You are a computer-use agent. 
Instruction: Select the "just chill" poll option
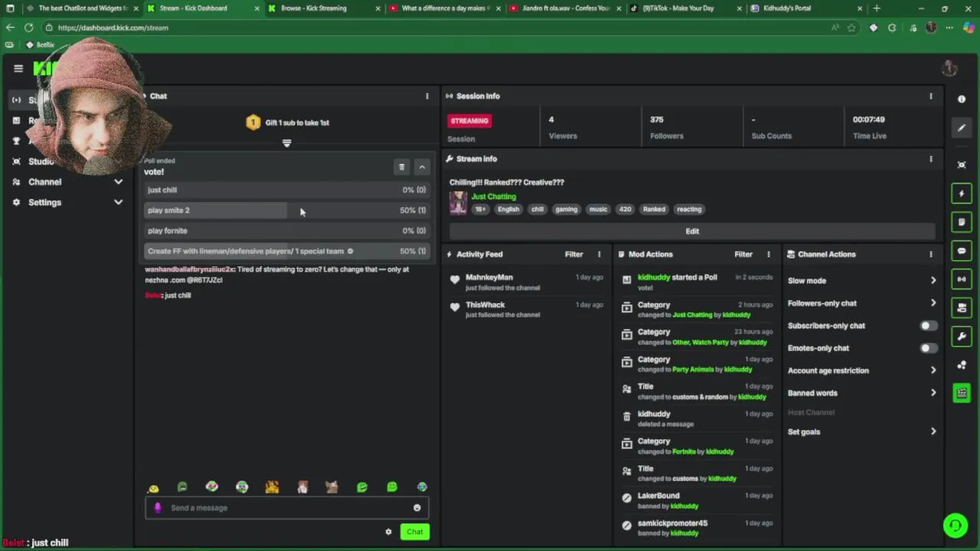286,190
